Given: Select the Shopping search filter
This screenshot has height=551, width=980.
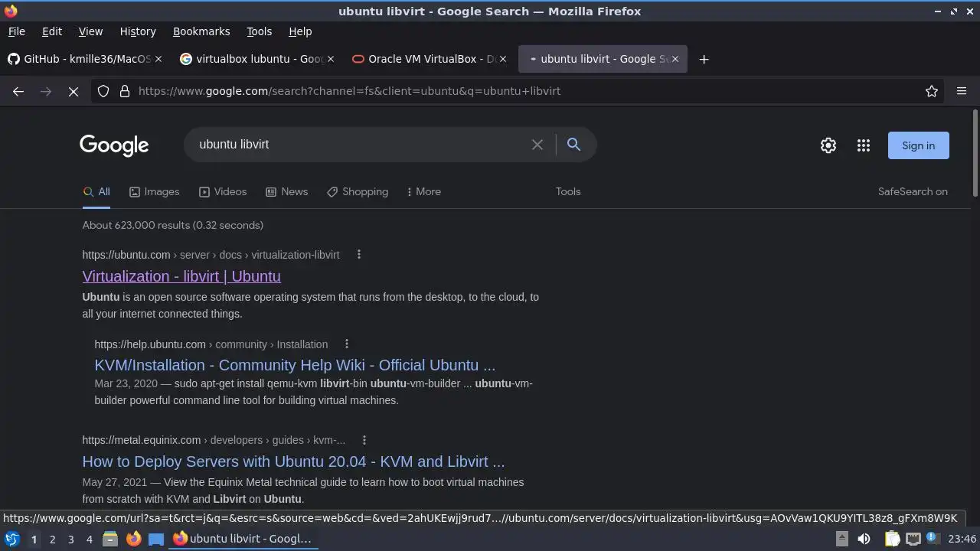Looking at the screenshot, I should (358, 191).
